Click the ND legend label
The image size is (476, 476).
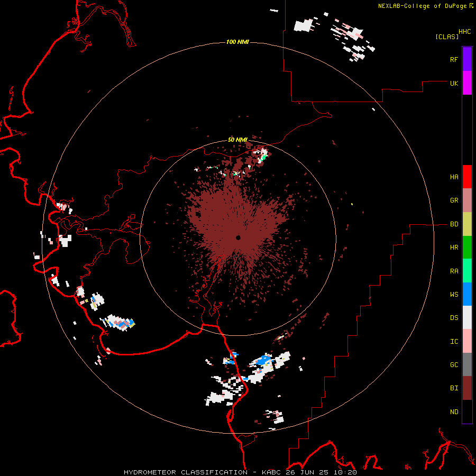[x=454, y=412]
